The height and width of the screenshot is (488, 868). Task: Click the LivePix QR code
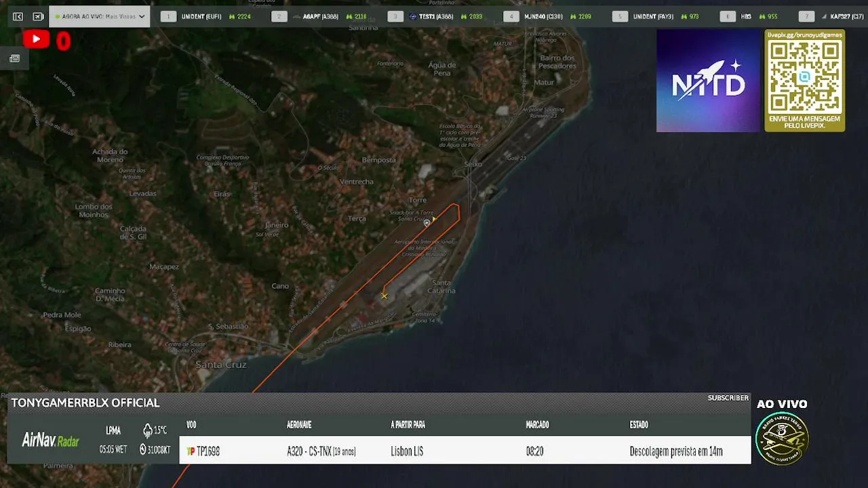click(804, 77)
